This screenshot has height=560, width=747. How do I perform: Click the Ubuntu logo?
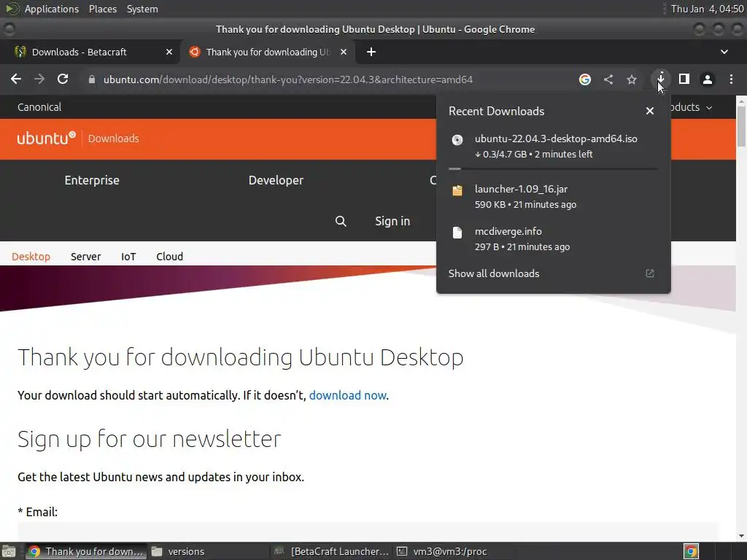click(46, 138)
